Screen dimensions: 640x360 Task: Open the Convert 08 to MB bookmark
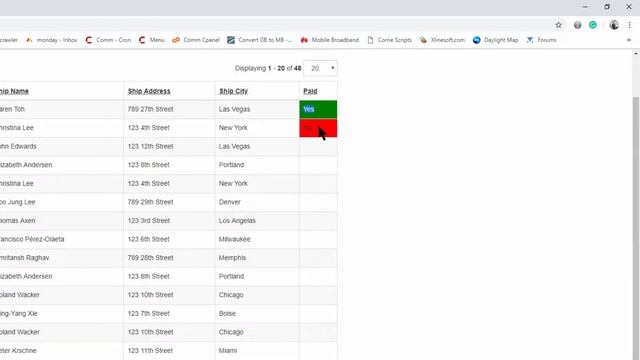pyautogui.click(x=260, y=40)
